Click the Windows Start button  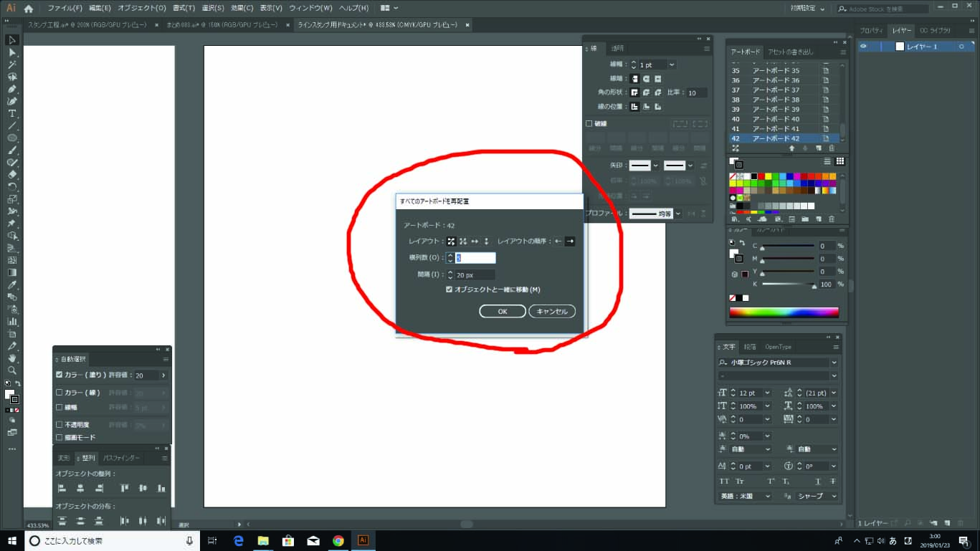11,540
